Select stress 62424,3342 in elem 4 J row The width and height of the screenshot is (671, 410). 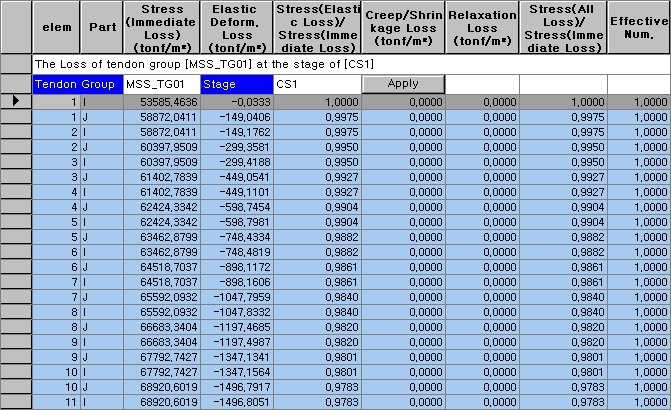click(162, 207)
